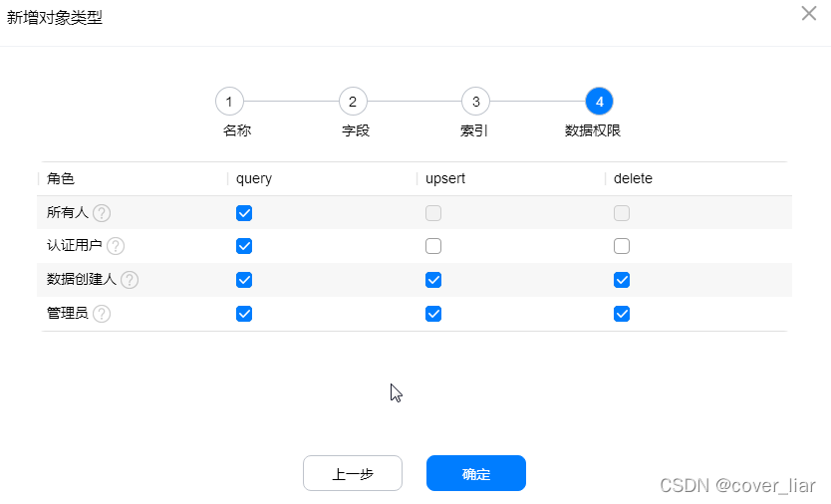Uncheck query permission for 数据创建人
This screenshot has width=831, height=504.
pos(244,280)
